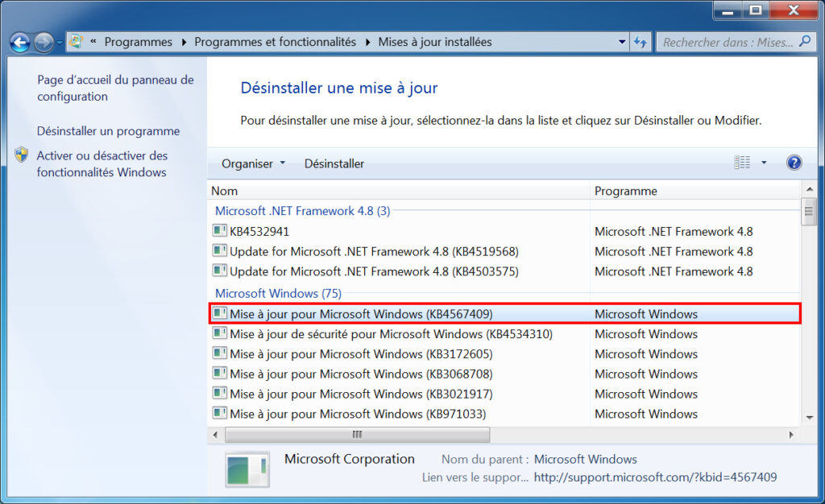This screenshot has width=825, height=504.
Task: Click the Programme cell of KB4532941 row
Action: click(674, 231)
